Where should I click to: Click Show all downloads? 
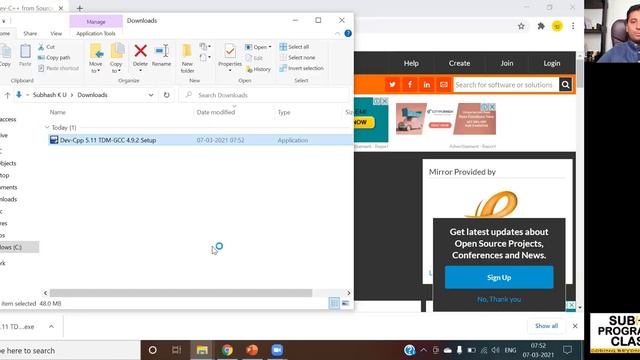(547, 326)
